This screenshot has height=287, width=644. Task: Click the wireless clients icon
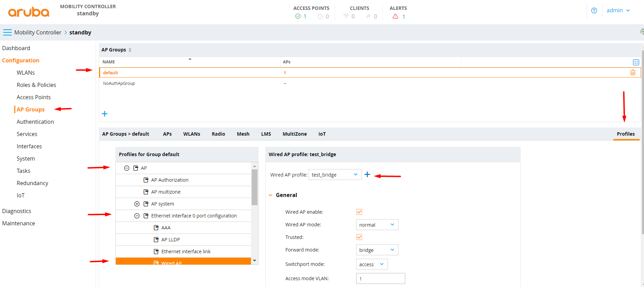click(x=346, y=16)
